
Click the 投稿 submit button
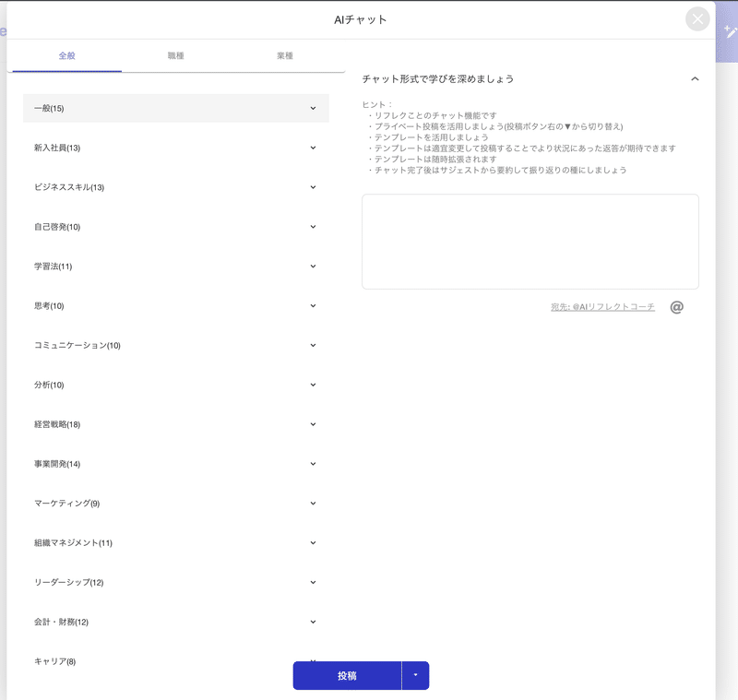click(x=347, y=675)
